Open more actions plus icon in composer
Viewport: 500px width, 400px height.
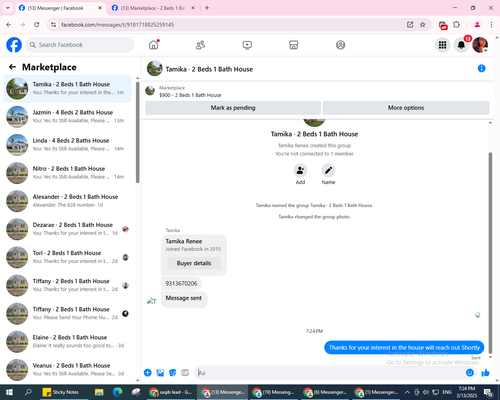148,373
